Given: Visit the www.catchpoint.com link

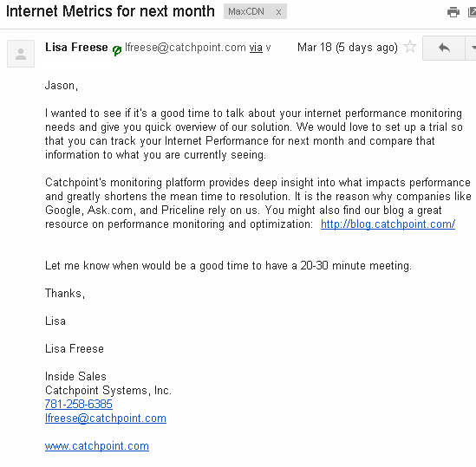Looking at the screenshot, I should tap(97, 446).
